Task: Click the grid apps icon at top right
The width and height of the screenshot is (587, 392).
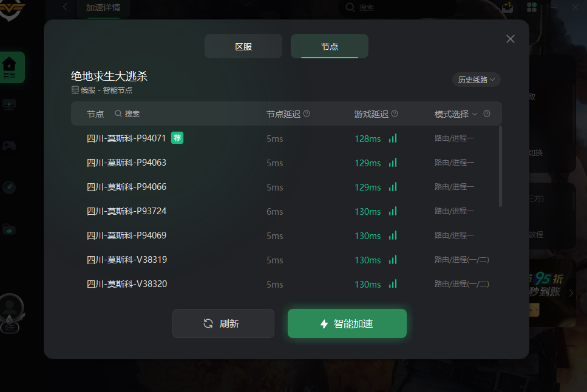Action: pos(532,7)
